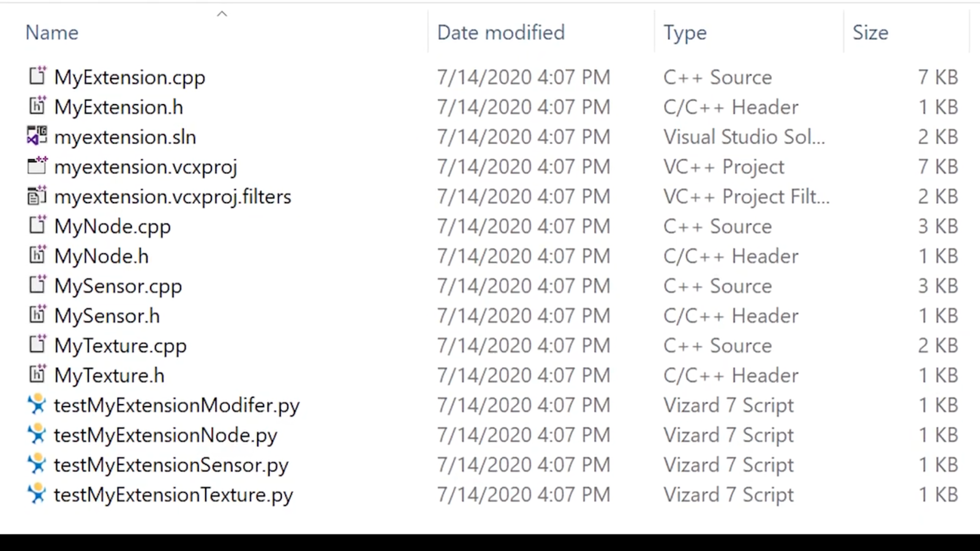Image resolution: width=980 pixels, height=551 pixels.
Task: Select the MySensor.cpp file name
Action: pyautogui.click(x=118, y=286)
